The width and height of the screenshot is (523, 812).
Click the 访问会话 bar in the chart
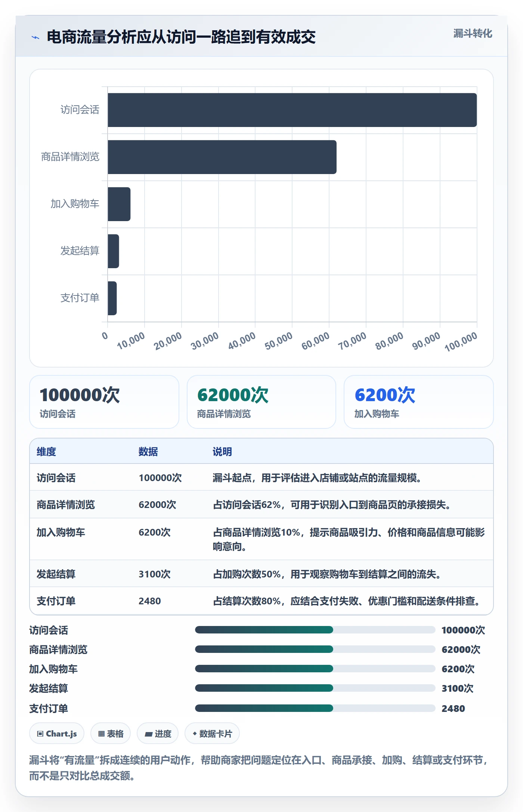pyautogui.click(x=292, y=110)
